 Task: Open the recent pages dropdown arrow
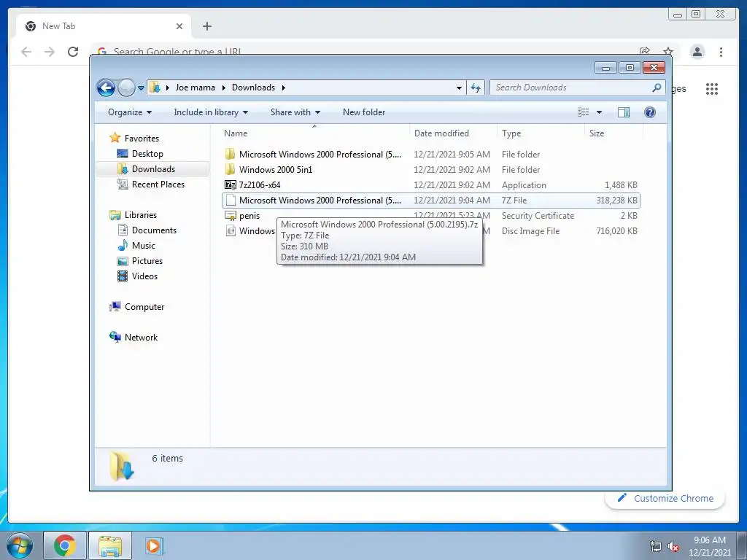[141, 88]
